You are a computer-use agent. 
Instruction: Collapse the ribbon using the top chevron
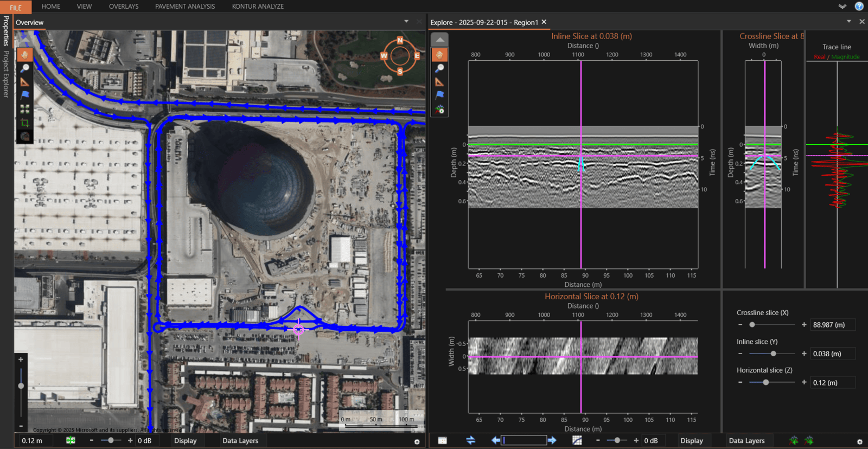[842, 7]
